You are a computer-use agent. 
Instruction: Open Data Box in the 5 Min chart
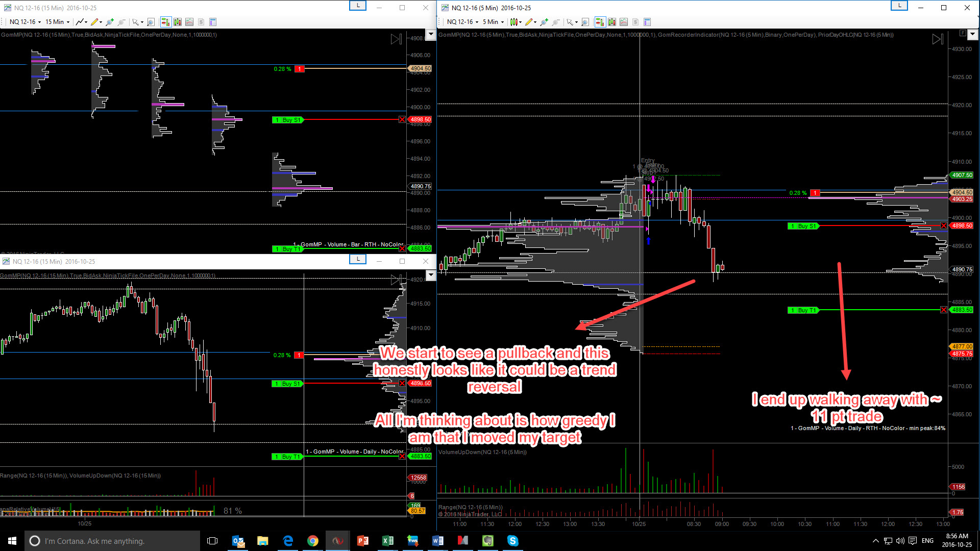[585, 22]
